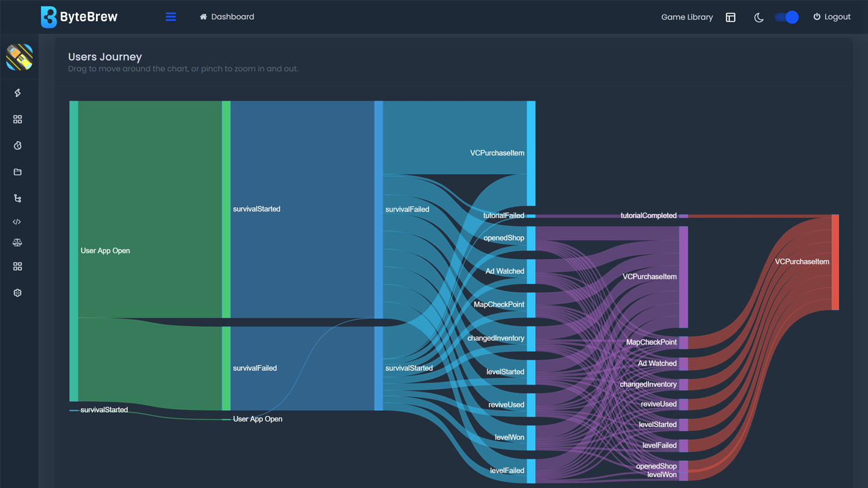Click the red VCPurchaseItem node bar
This screenshot has height=488, width=868.
[835, 262]
